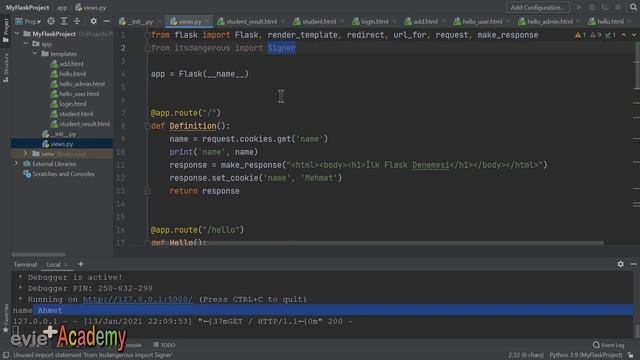The image size is (640, 360).
Task: Toggle the Project tool window sidebar button
Action: [x=5, y=30]
